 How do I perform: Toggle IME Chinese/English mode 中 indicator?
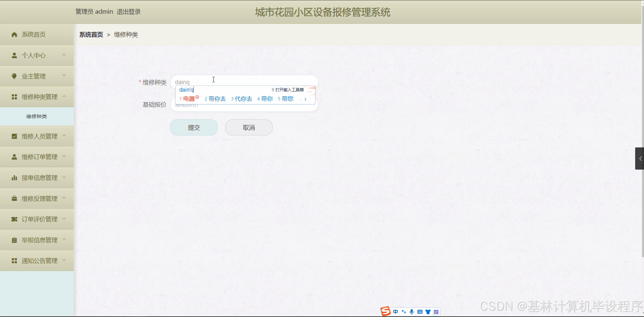(x=396, y=312)
